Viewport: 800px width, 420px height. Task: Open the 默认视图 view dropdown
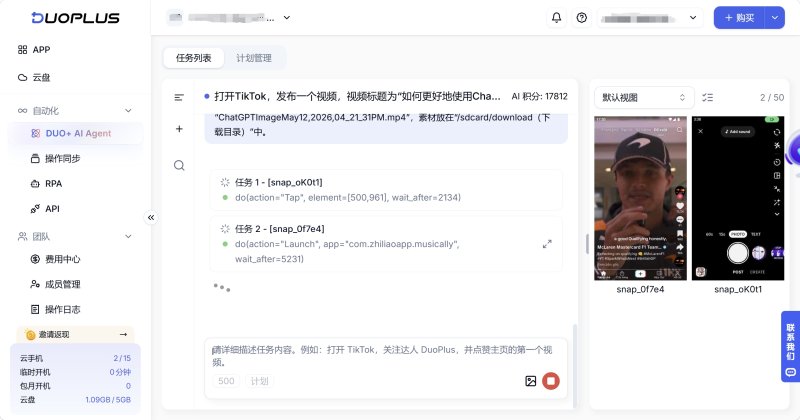click(x=644, y=97)
